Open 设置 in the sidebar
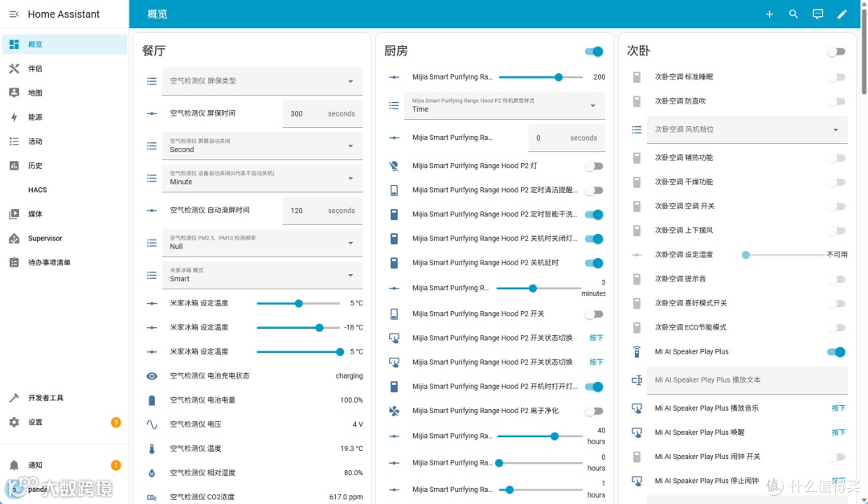 tap(64, 422)
